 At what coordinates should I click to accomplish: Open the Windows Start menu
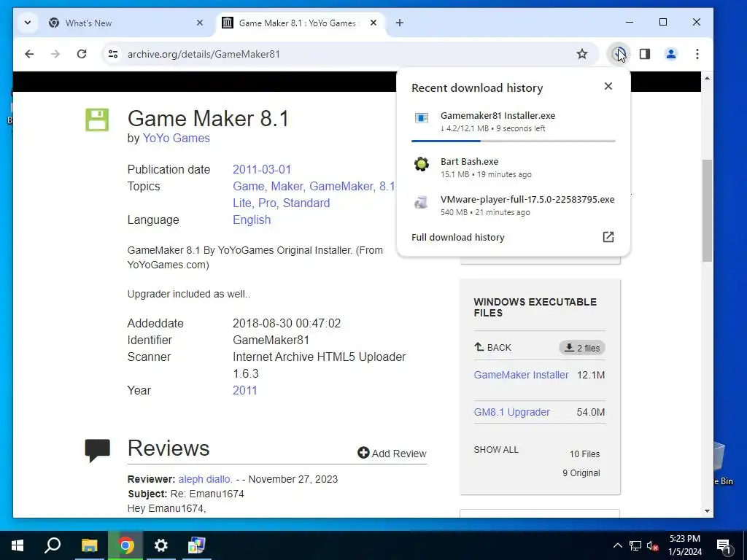point(18,545)
